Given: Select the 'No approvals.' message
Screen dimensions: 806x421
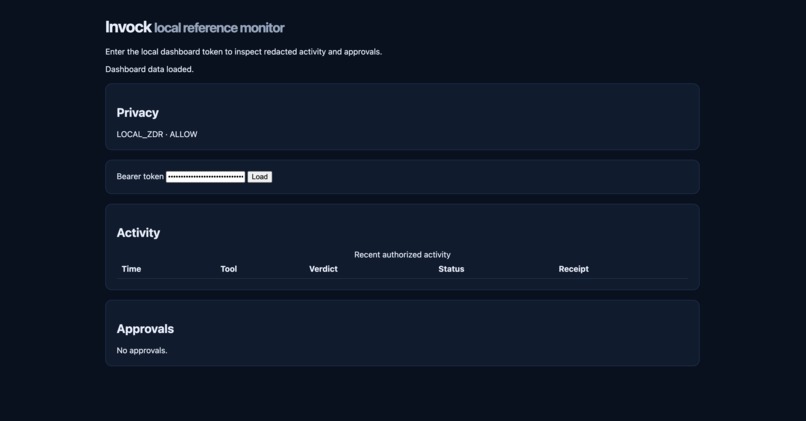Looking at the screenshot, I should pos(142,351).
